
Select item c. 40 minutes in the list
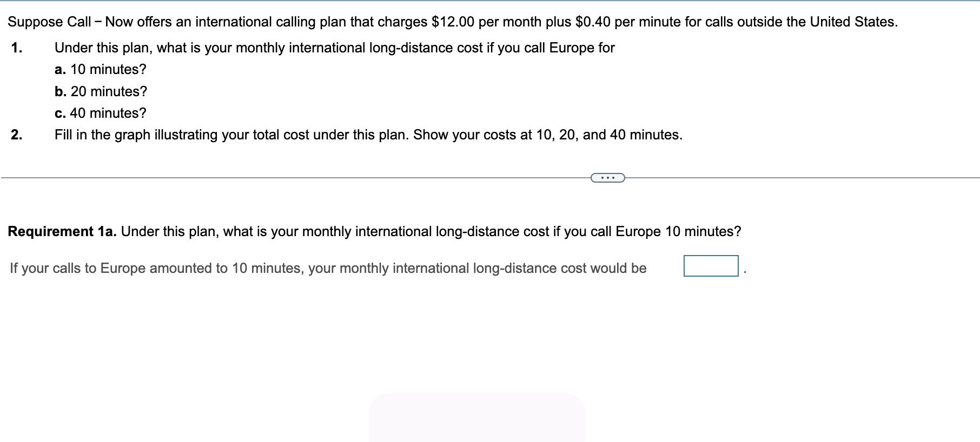[100, 113]
